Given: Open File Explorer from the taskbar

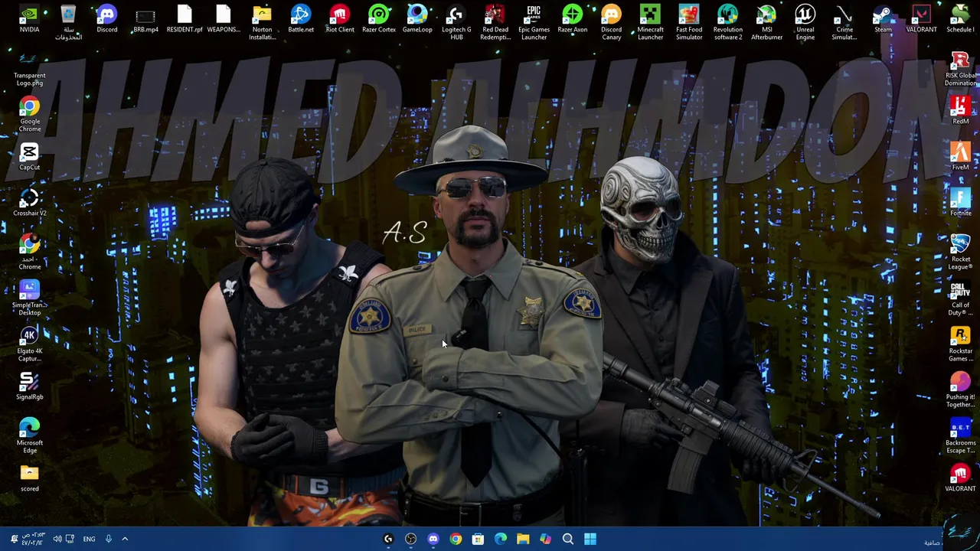Looking at the screenshot, I should click(523, 539).
